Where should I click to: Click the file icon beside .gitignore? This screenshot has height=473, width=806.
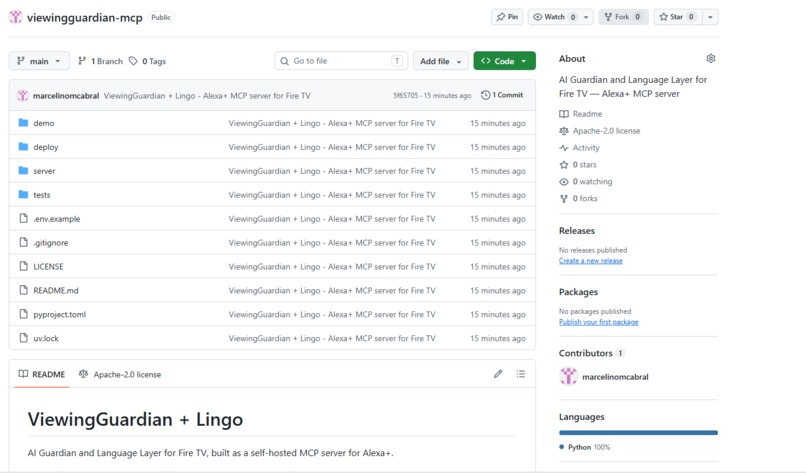coord(23,242)
